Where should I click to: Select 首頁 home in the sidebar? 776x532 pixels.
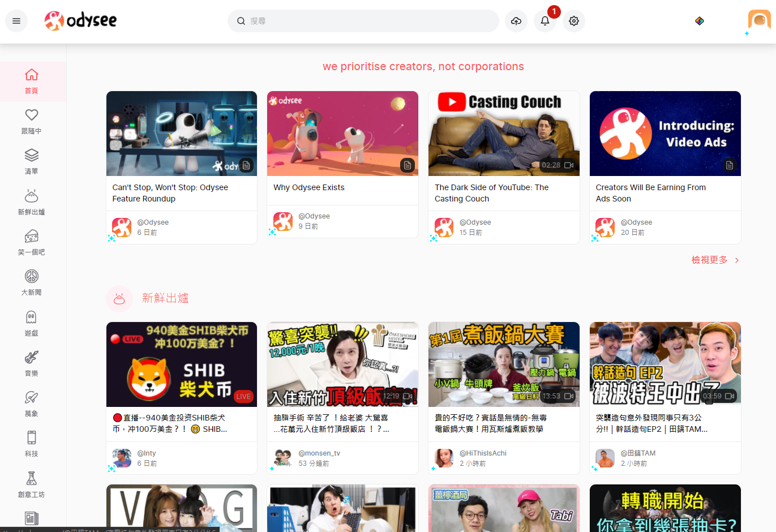click(32, 82)
